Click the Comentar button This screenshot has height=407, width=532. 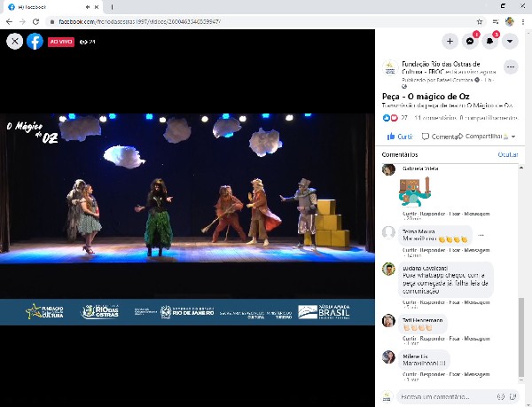(x=438, y=137)
